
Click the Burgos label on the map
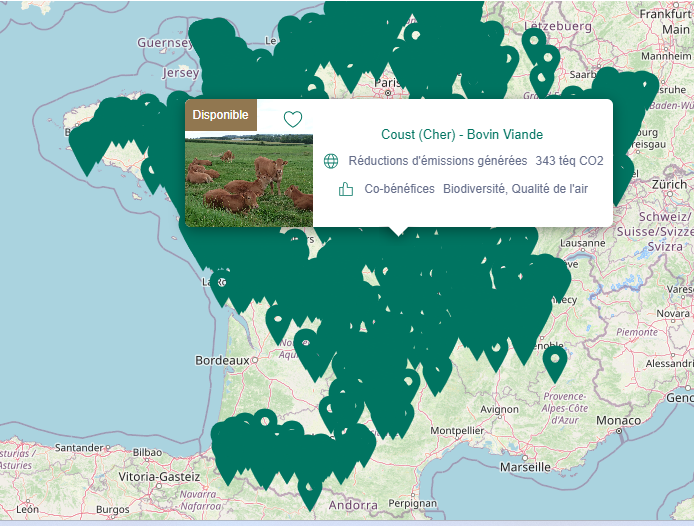tap(112, 510)
